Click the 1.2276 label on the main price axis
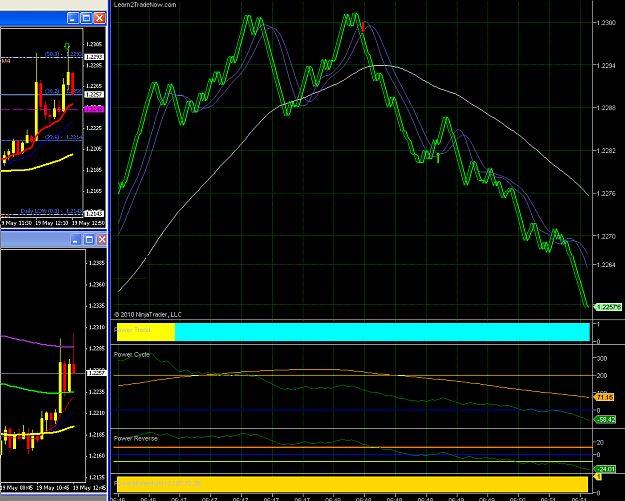The image size is (625, 501). [x=606, y=193]
